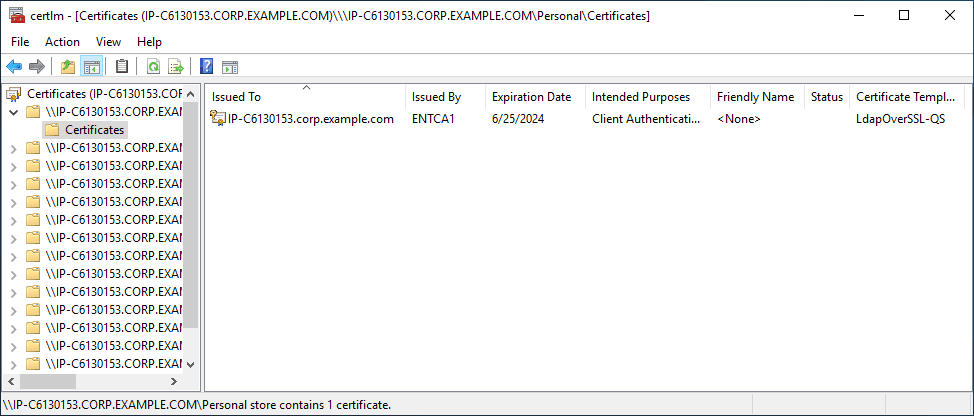Open the View menu

tap(108, 42)
